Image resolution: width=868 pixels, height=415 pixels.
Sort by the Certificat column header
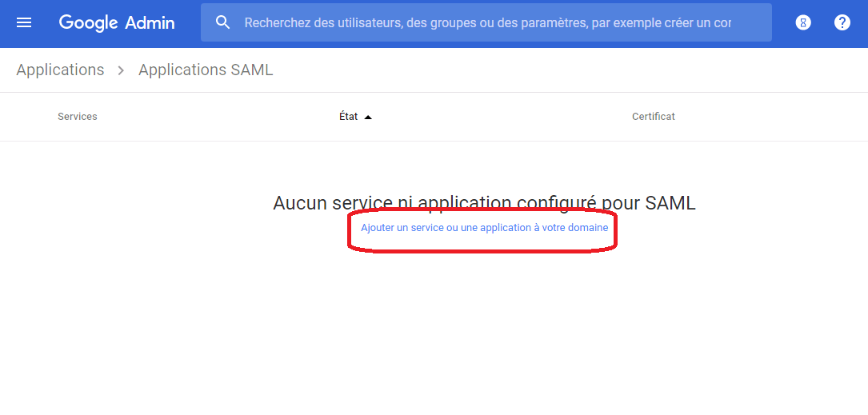tap(654, 117)
